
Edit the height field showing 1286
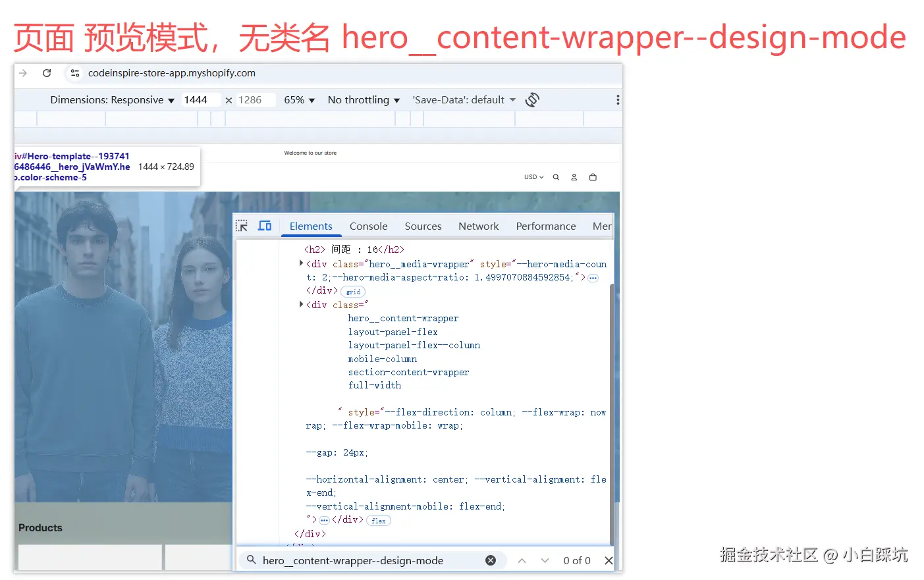pos(255,100)
